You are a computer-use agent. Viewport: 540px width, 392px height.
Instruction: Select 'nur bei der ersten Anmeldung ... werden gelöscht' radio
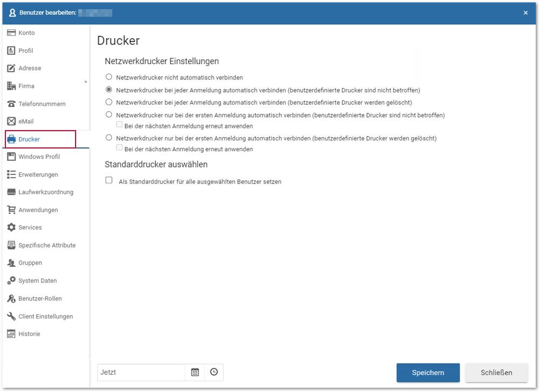[x=109, y=138]
